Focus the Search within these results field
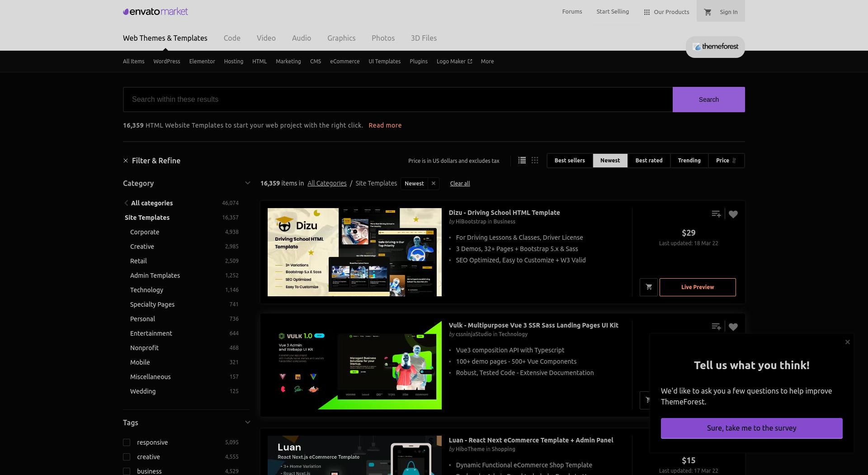868x475 pixels. [x=398, y=100]
